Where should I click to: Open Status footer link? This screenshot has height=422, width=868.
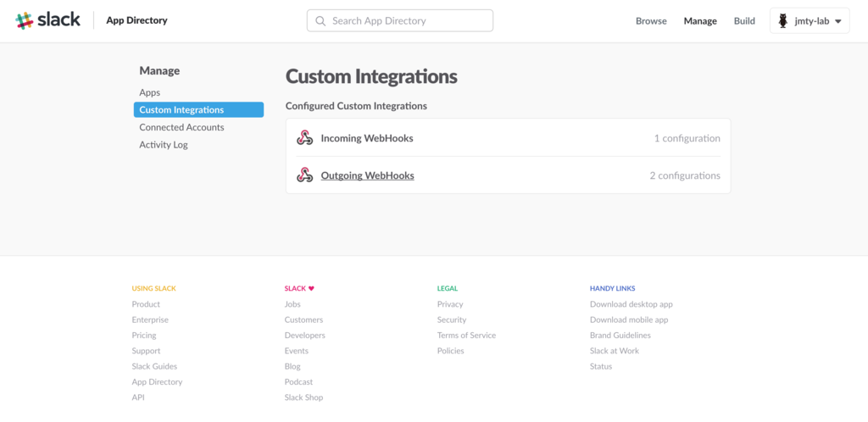601,366
